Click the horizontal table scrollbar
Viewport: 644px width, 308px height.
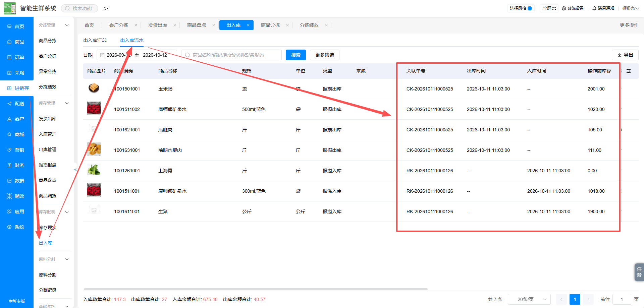click(256, 289)
